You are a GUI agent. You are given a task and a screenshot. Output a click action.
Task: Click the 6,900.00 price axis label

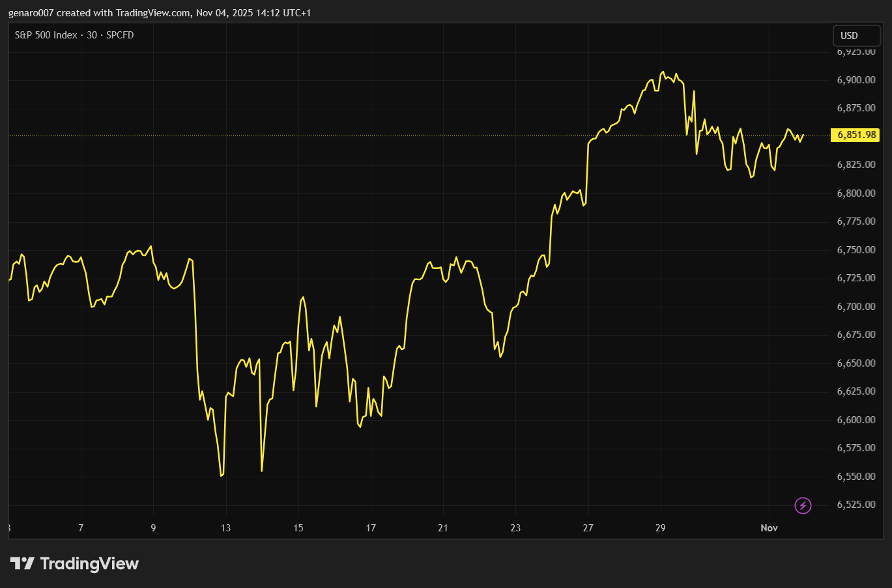coord(856,79)
